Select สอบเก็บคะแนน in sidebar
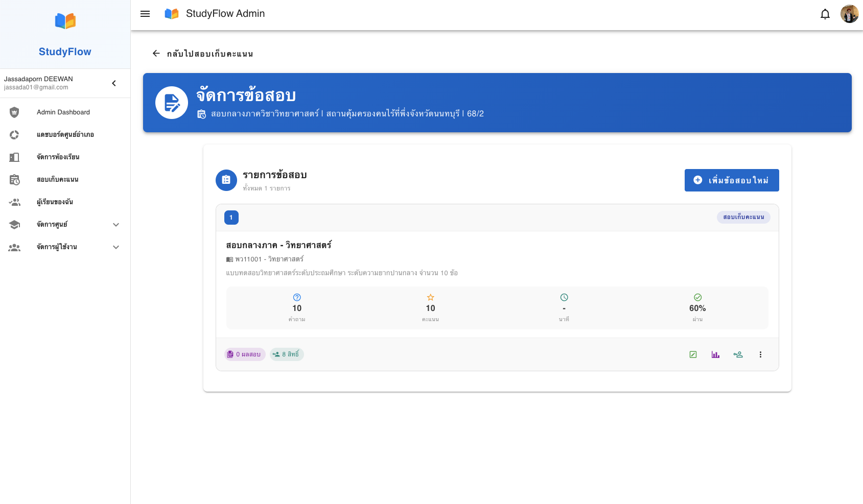This screenshot has width=863, height=504. click(x=57, y=180)
